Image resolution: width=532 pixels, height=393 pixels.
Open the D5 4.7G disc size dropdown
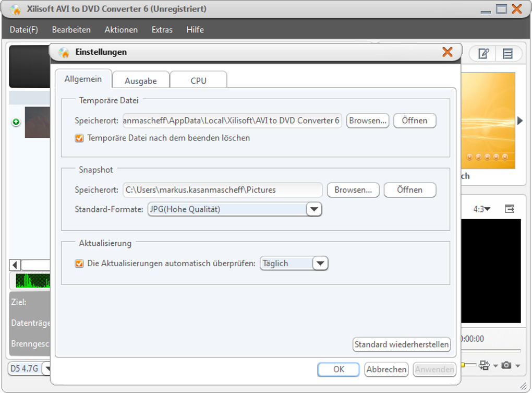48,368
